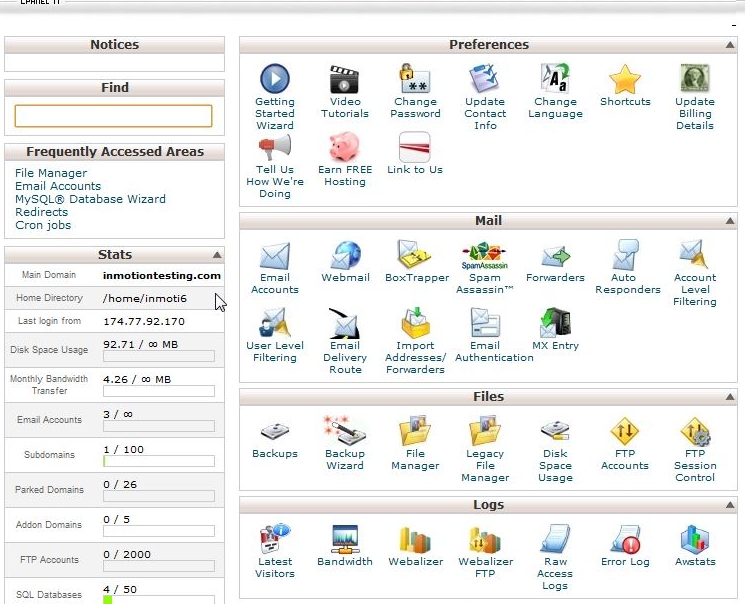The image size is (745, 604).
Task: Open the MySQL Database Wizard link
Action: 90,199
